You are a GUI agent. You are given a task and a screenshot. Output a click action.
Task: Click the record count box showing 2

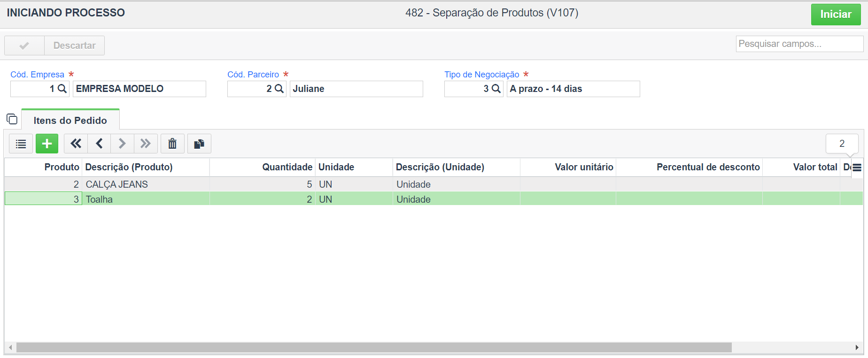click(x=842, y=144)
